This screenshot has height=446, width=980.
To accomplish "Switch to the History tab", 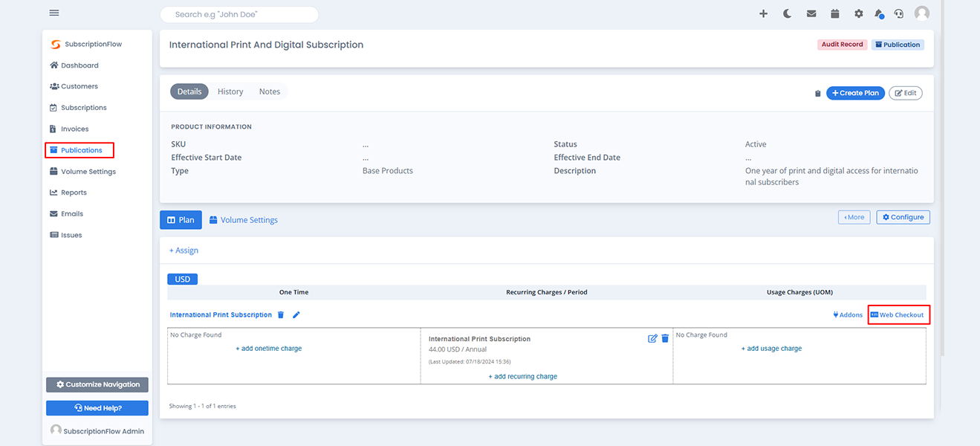I will (230, 91).
